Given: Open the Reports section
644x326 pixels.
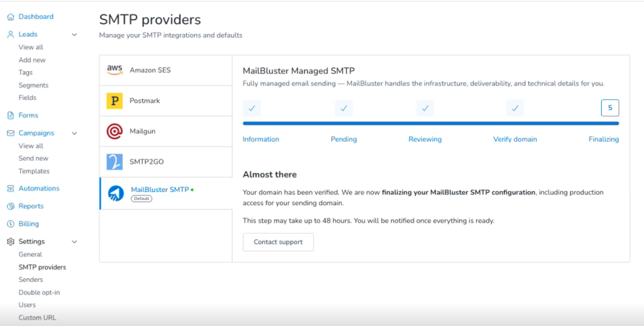Looking at the screenshot, I should click(31, 206).
